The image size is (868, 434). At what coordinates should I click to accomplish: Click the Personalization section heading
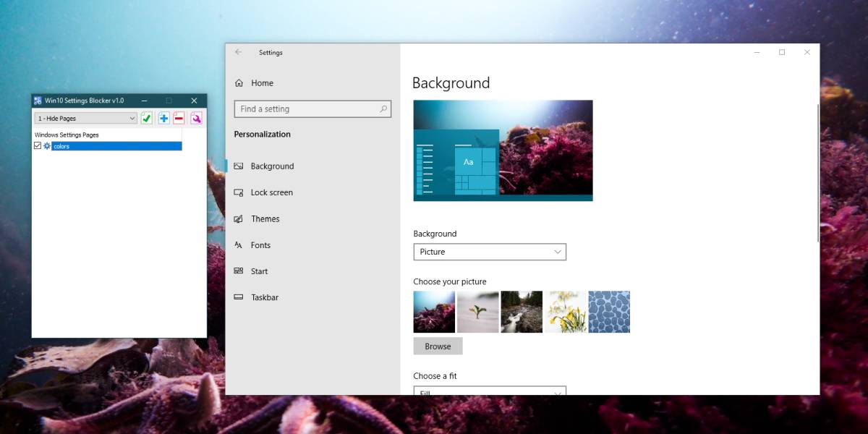[263, 135]
